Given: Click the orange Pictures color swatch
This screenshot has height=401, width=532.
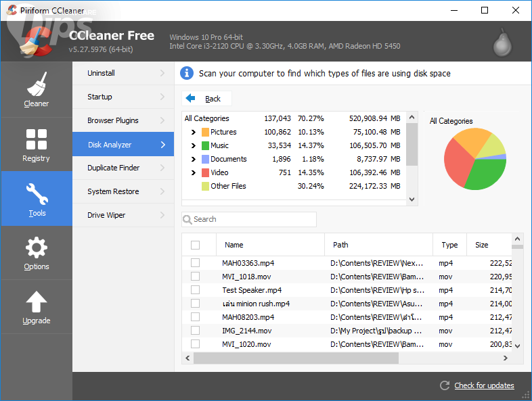Looking at the screenshot, I should coord(204,133).
